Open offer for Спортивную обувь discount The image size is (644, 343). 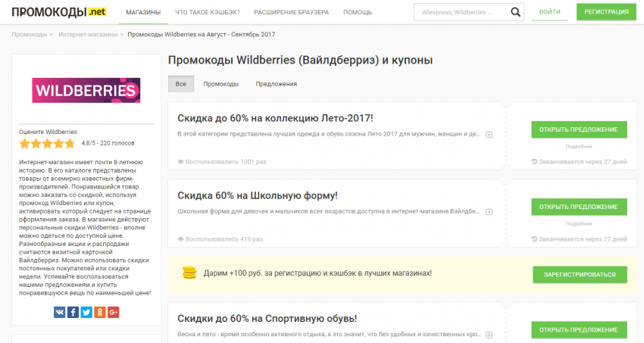[579, 330]
